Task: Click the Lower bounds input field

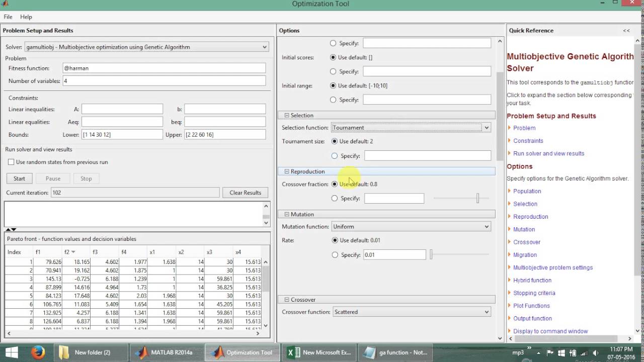Action: (x=122, y=135)
